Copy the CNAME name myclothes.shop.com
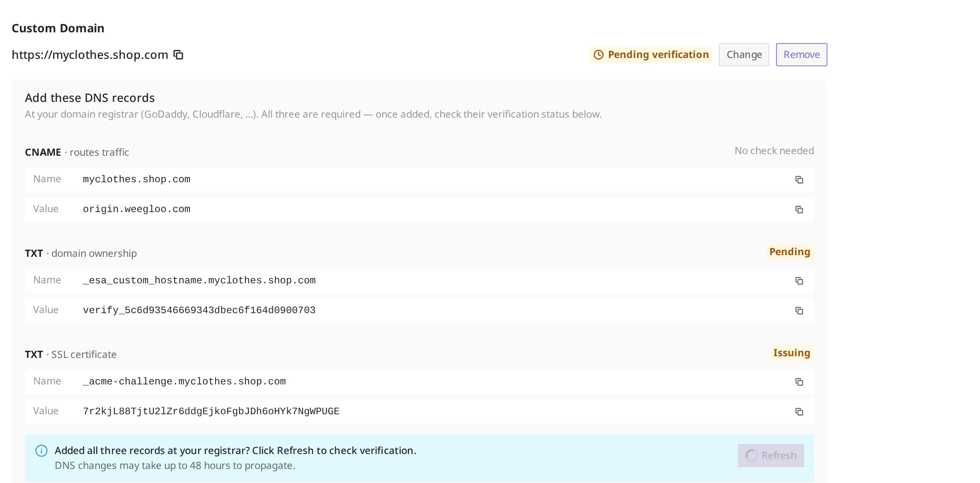The height and width of the screenshot is (483, 980). coord(799,180)
